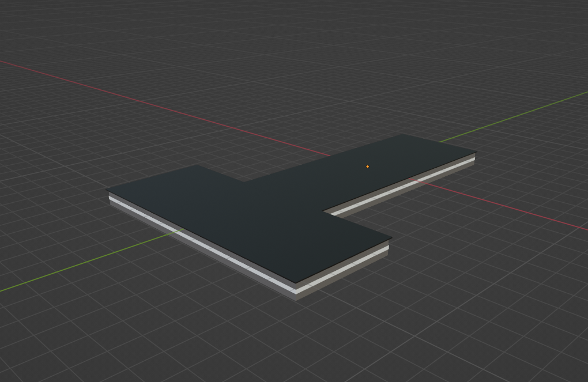The height and width of the screenshot is (382, 588).
Task: Click the rearmost top corner of the object
Action: click(x=402, y=135)
